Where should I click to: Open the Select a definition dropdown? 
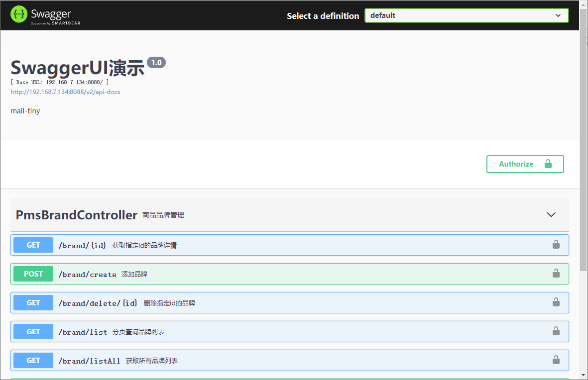pos(467,15)
